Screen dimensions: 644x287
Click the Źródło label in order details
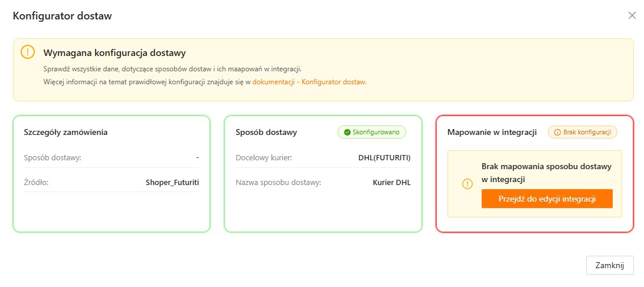(36, 182)
